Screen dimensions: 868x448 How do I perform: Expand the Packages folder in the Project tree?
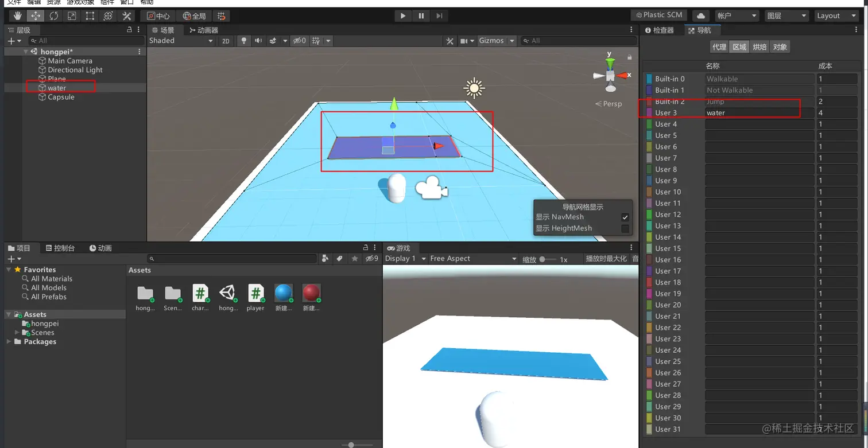point(9,342)
